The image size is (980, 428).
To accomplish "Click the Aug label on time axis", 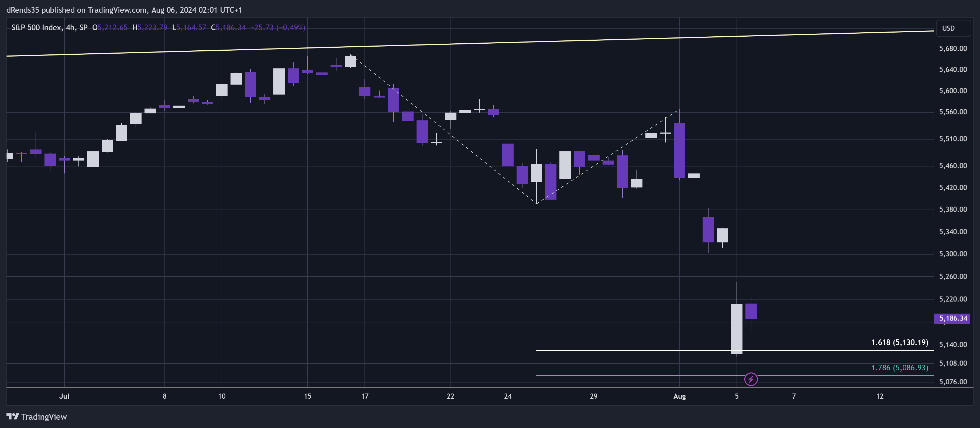I will pyautogui.click(x=679, y=396).
